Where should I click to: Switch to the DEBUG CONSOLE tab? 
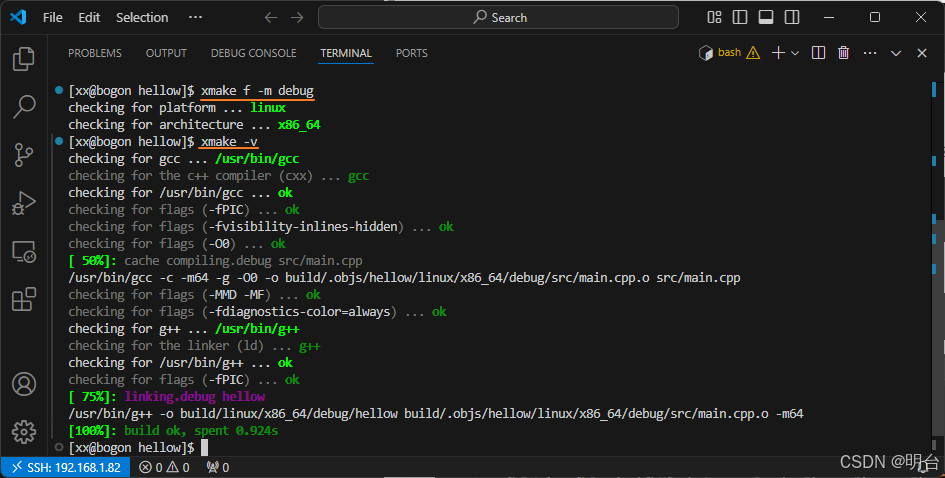tap(254, 53)
